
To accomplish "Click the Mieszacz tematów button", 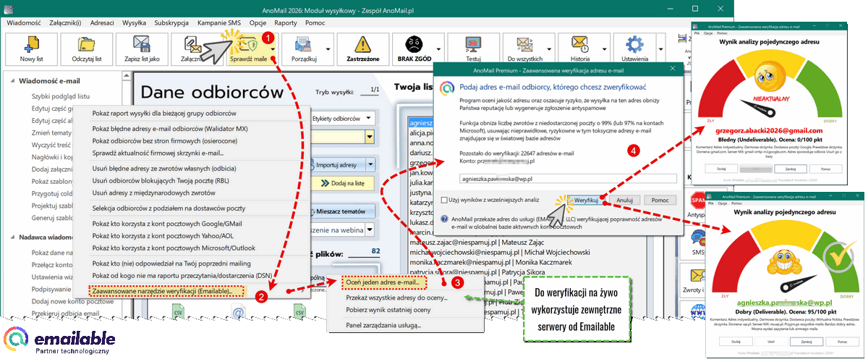I will coord(343,211).
